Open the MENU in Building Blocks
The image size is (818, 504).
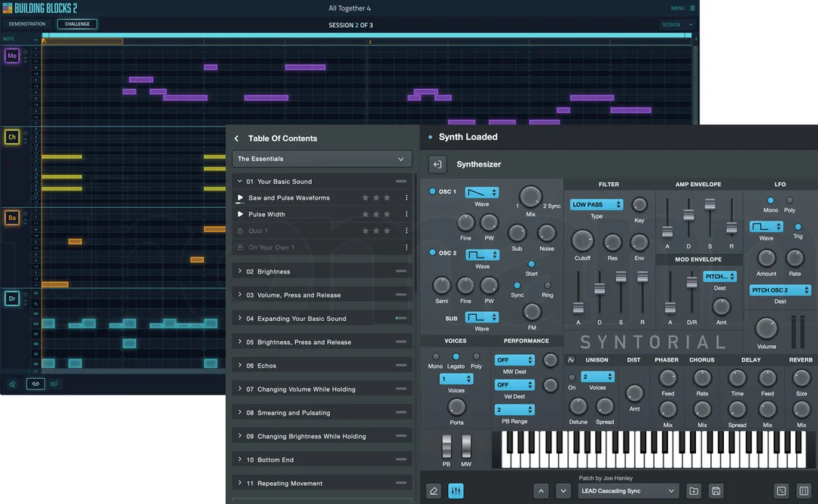(682, 8)
